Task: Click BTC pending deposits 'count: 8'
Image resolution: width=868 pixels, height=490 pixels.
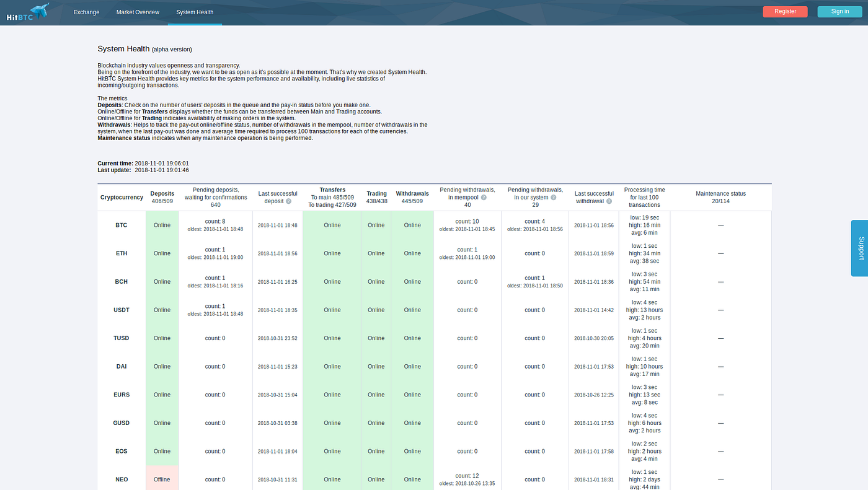Action: click(215, 221)
